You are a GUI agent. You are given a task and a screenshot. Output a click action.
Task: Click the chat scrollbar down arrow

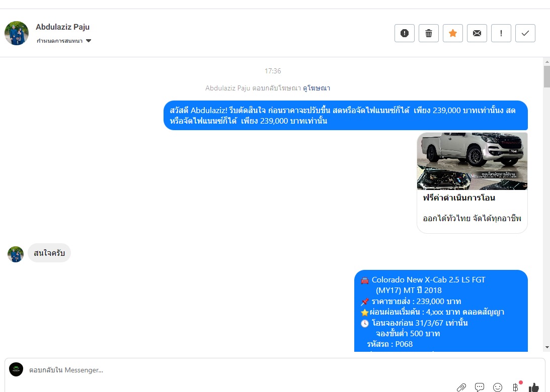547,347
